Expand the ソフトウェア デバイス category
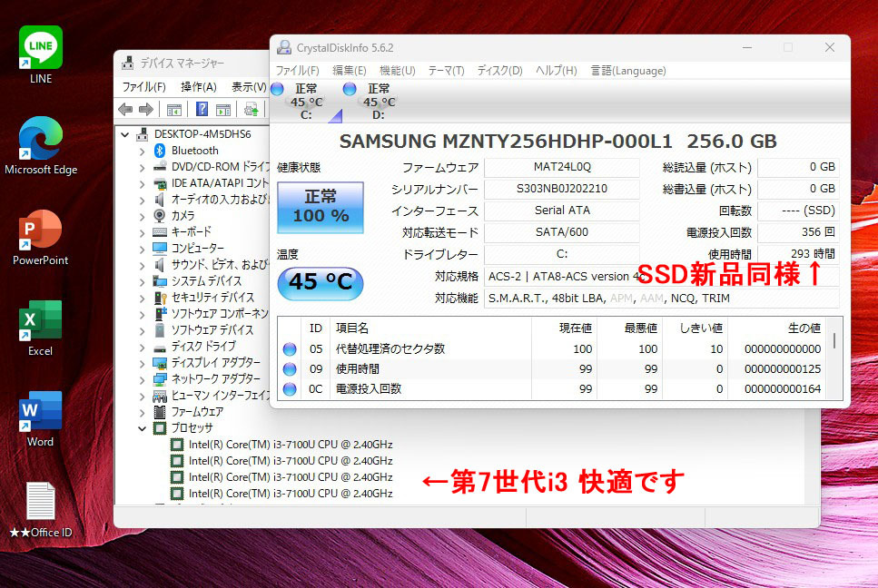 pos(142,330)
